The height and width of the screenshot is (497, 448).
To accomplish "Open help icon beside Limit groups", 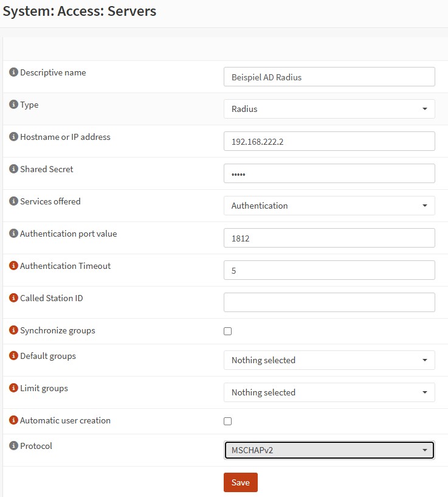I will pyautogui.click(x=13, y=388).
